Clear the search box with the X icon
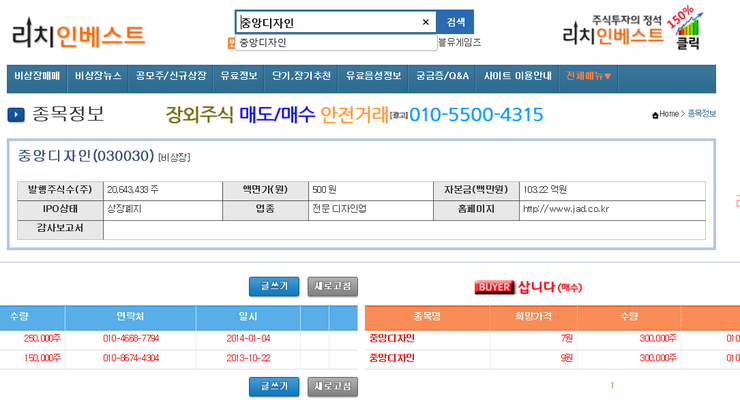The width and height of the screenshot is (740, 409). 426,22
